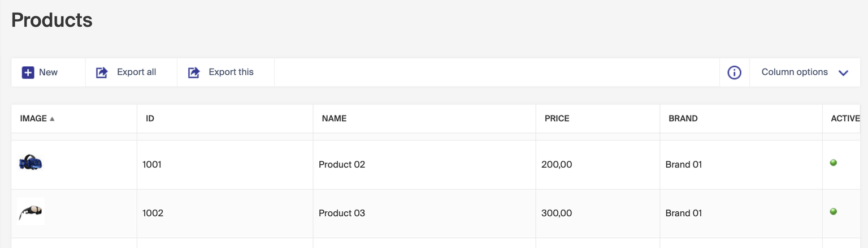The height and width of the screenshot is (248, 868).
Task: Select the Product 03 name cell
Action: pos(342,213)
